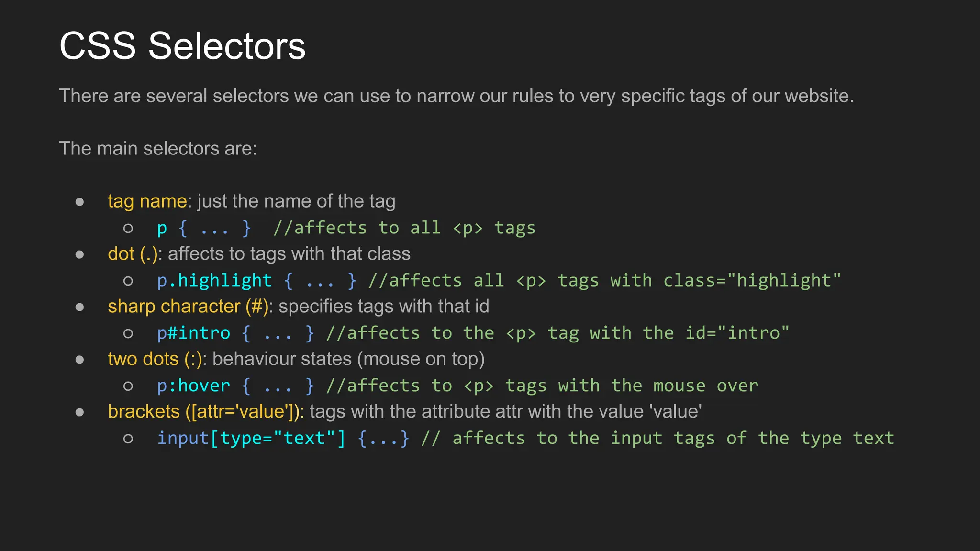Click the comment mentioning id="intro"
980x551 pixels.
(x=557, y=333)
